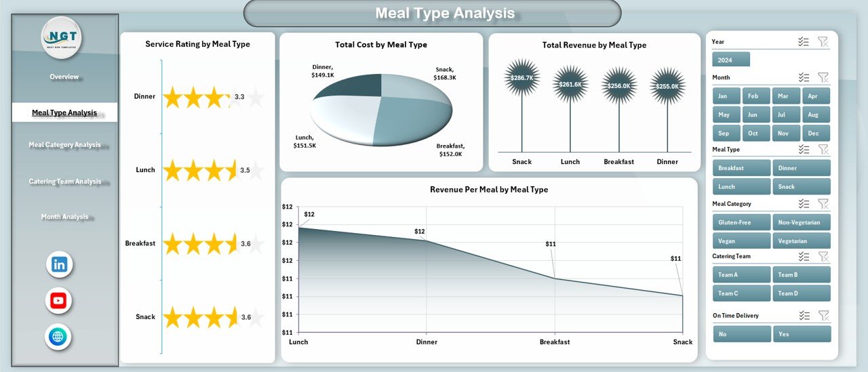Open the YouTube icon link
The width and height of the screenshot is (868, 372).
coord(59,300)
